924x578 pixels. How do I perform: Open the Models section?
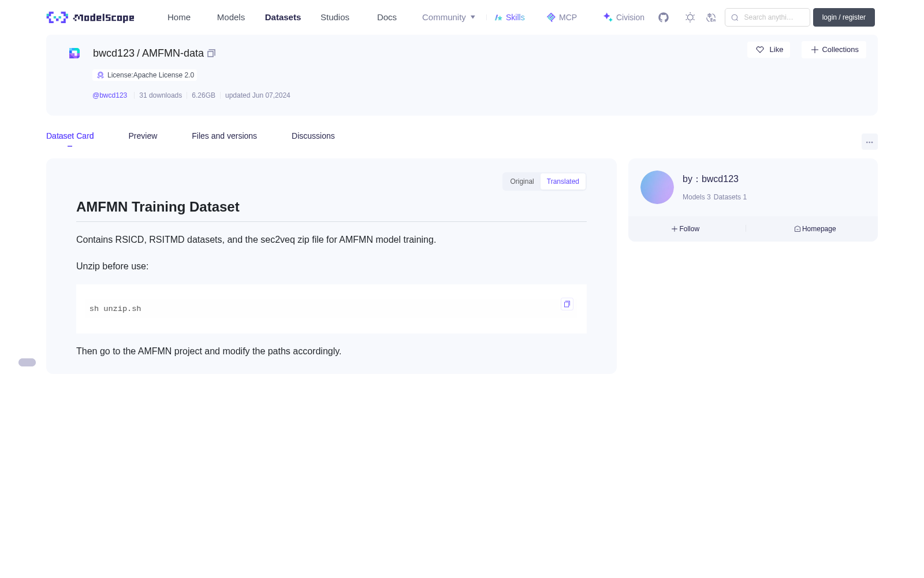click(231, 17)
